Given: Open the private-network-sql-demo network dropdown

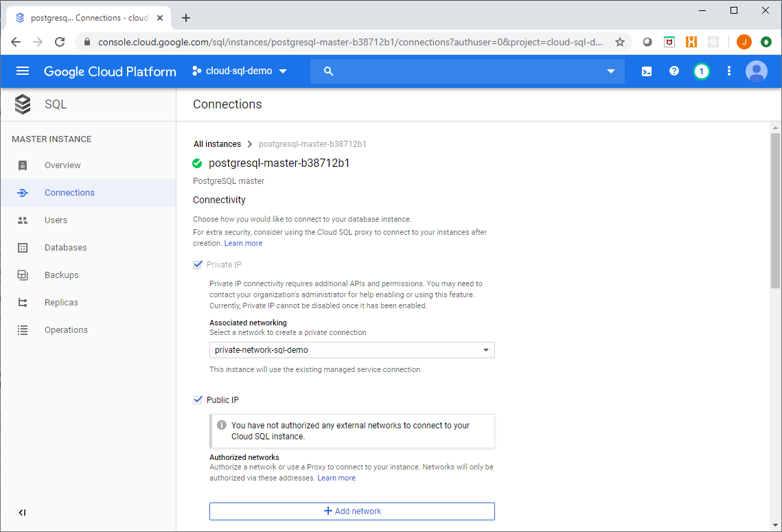Looking at the screenshot, I should point(352,350).
